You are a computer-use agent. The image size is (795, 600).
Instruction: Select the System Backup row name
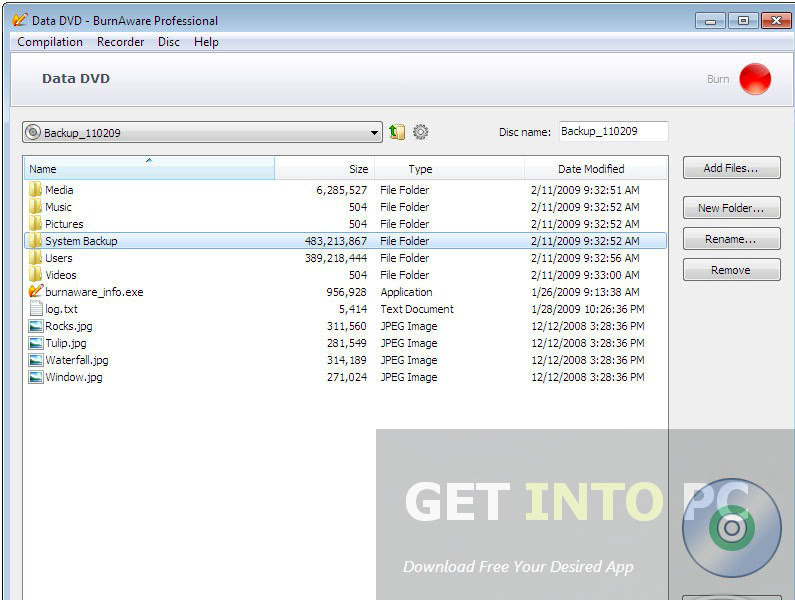pyautogui.click(x=81, y=241)
